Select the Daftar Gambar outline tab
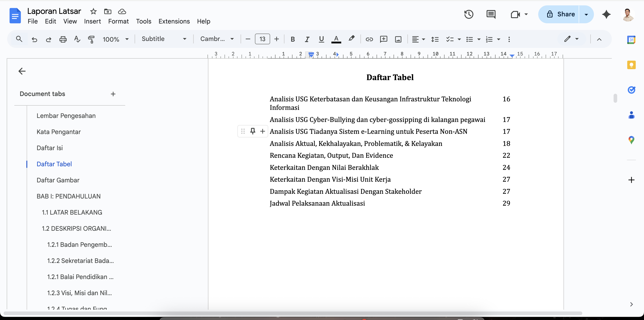The height and width of the screenshot is (320, 644). point(58,180)
